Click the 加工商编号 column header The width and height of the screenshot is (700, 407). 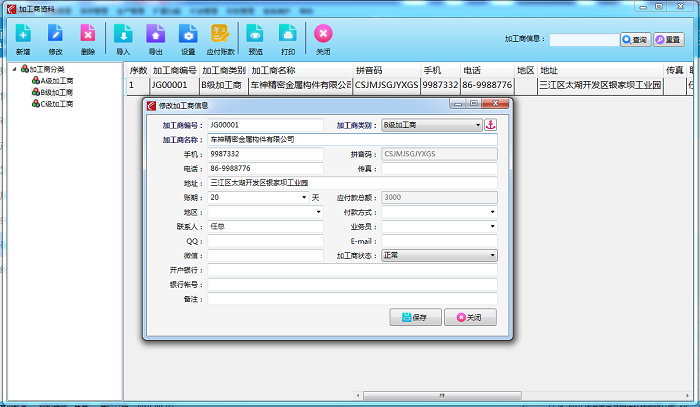pyautogui.click(x=175, y=70)
